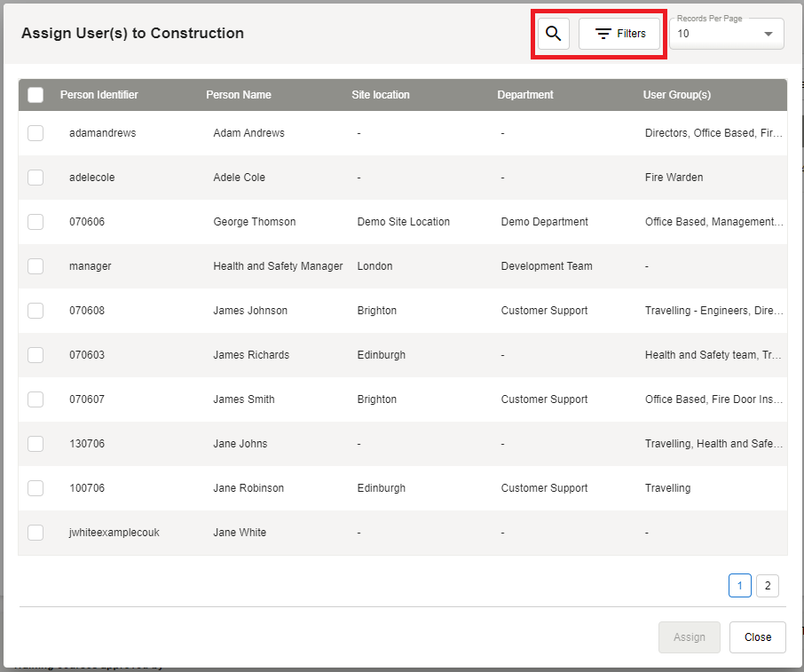Tick the checkbox for Jane Robinson

pos(35,488)
